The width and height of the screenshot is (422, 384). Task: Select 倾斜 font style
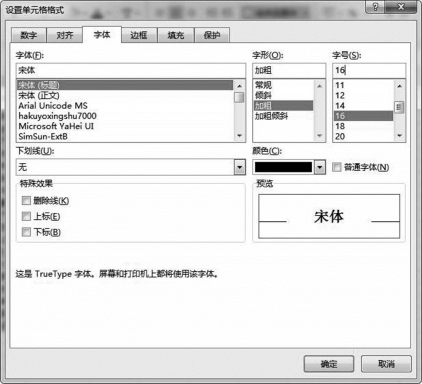pyautogui.click(x=283, y=96)
